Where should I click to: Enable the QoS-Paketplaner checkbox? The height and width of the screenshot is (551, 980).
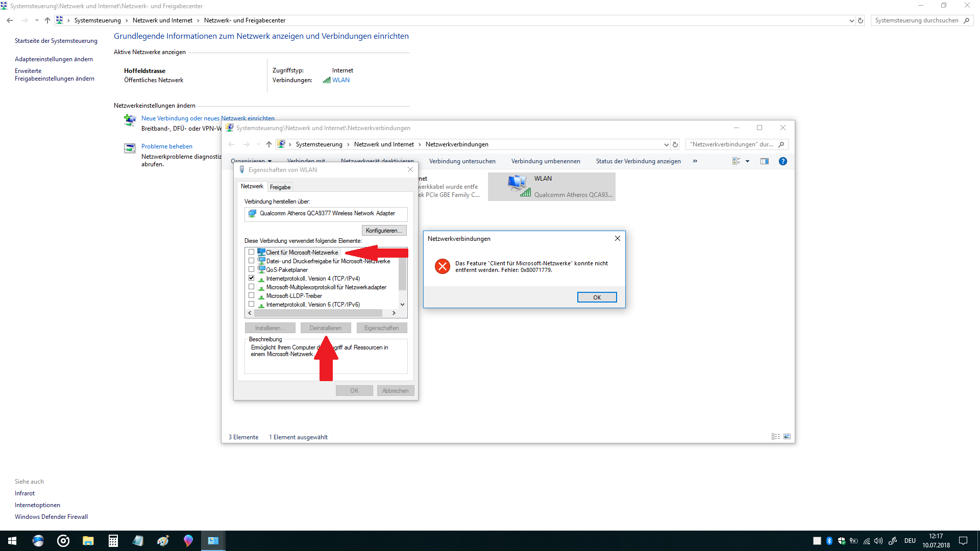[251, 269]
